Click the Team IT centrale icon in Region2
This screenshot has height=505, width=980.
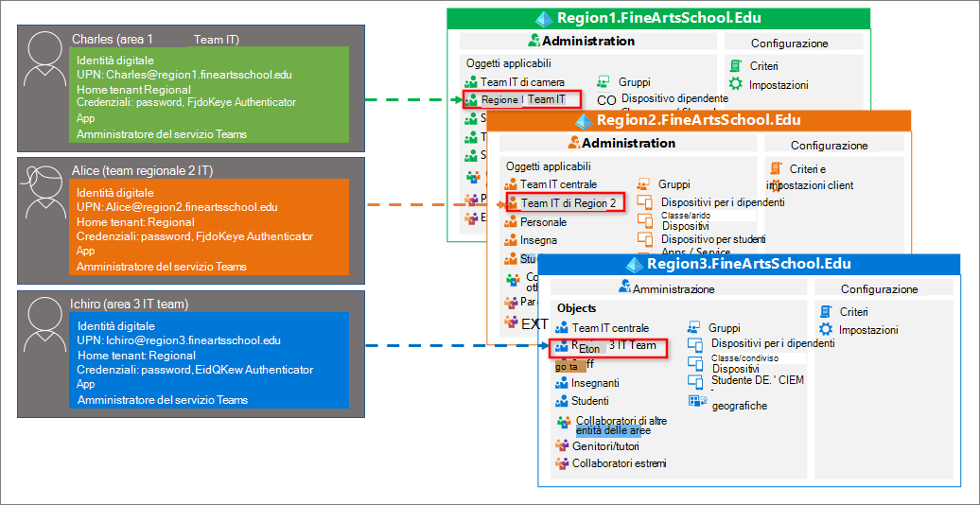coord(512,184)
